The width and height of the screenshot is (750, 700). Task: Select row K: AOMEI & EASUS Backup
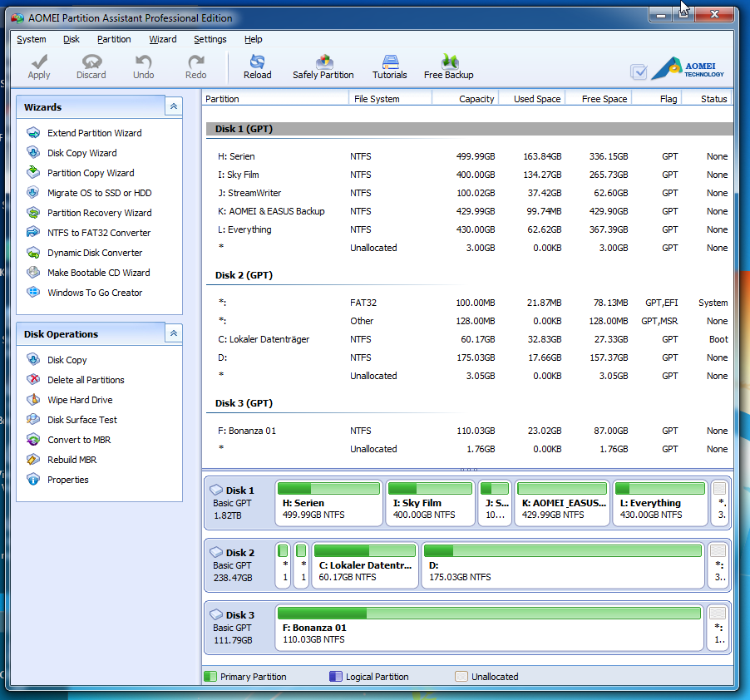469,211
